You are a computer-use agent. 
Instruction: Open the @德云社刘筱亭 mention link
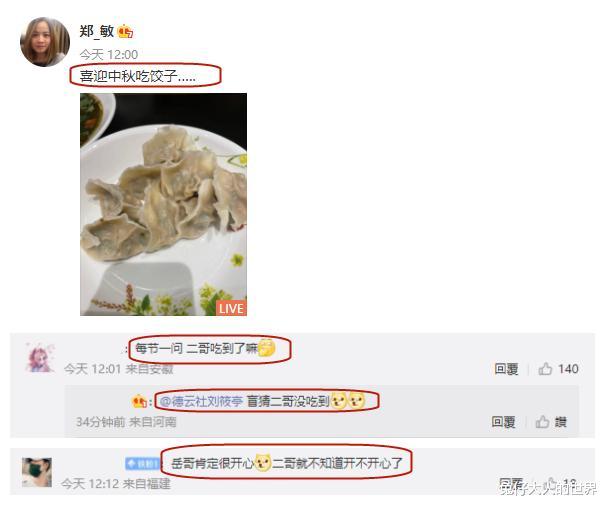coord(201,402)
